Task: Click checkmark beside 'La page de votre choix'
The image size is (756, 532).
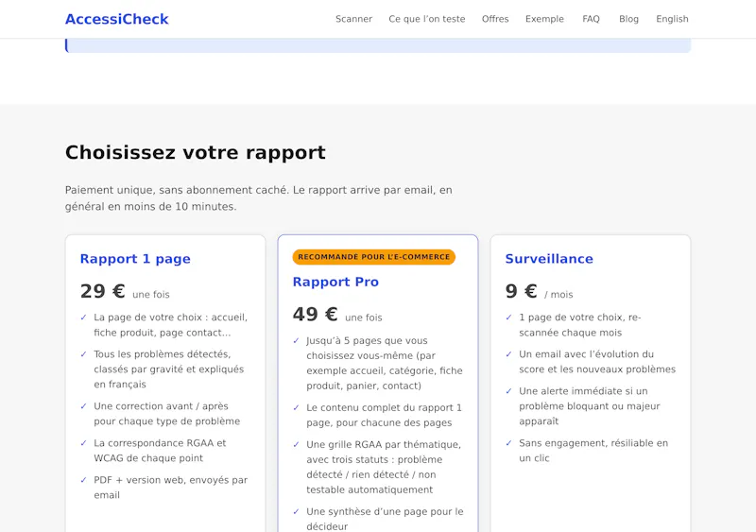Action: [83, 317]
